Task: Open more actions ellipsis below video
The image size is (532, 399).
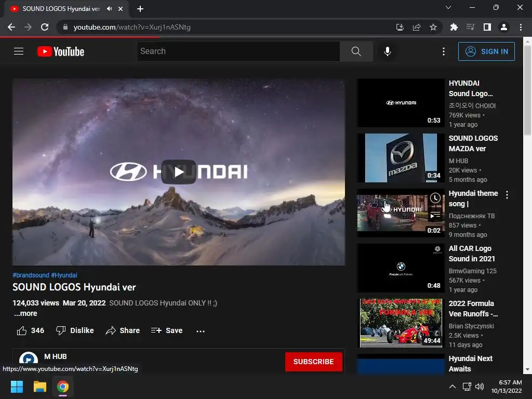Action: click(201, 331)
